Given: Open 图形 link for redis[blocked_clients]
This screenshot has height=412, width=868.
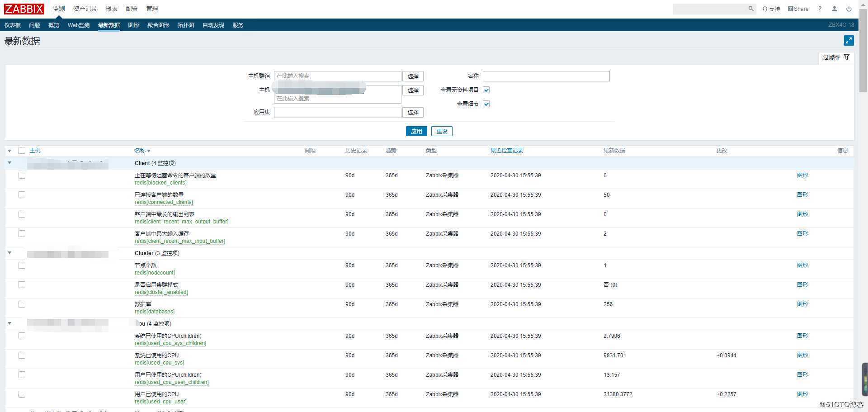Looking at the screenshot, I should tap(802, 175).
